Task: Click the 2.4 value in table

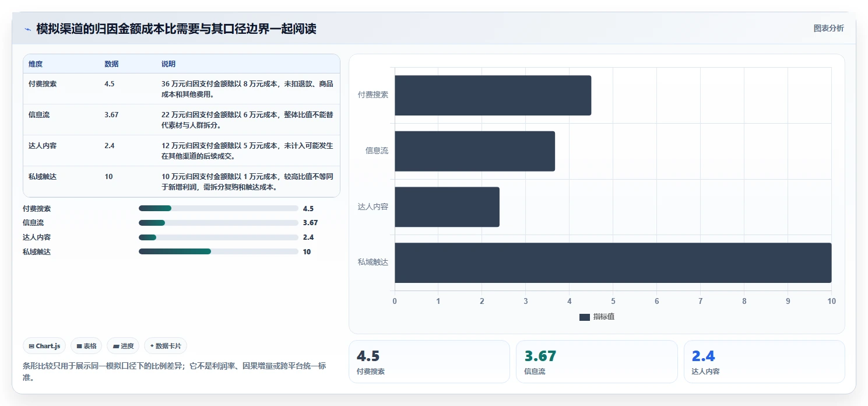Action: (x=110, y=146)
